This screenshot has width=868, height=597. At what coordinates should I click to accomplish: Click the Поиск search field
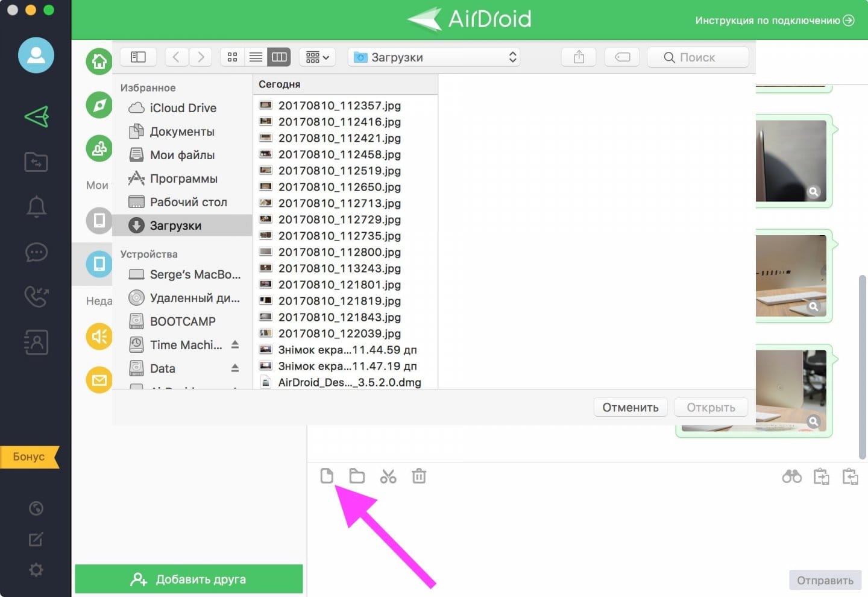tap(698, 57)
